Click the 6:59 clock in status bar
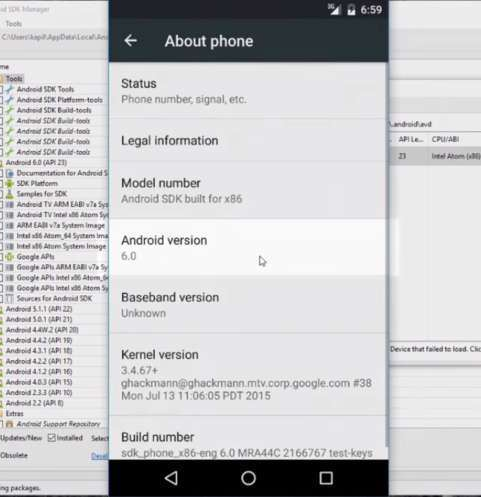The width and height of the screenshot is (481, 497). pos(371,10)
